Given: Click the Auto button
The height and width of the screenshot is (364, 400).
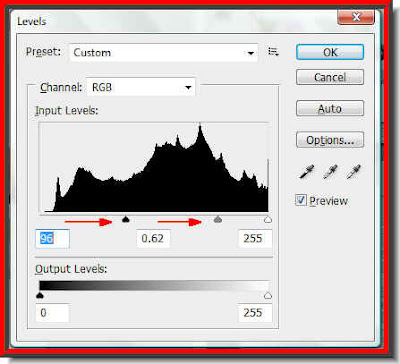Looking at the screenshot, I should (x=330, y=108).
